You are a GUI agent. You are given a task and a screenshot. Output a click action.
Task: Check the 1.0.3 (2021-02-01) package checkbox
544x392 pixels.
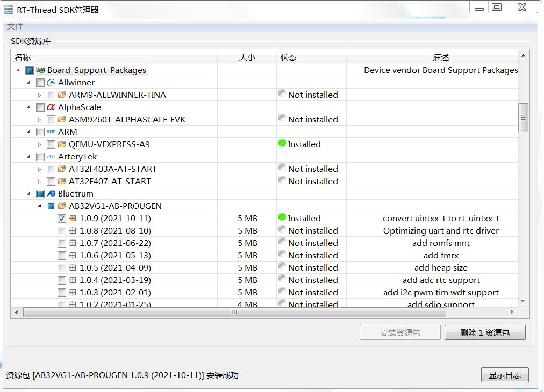[62, 293]
